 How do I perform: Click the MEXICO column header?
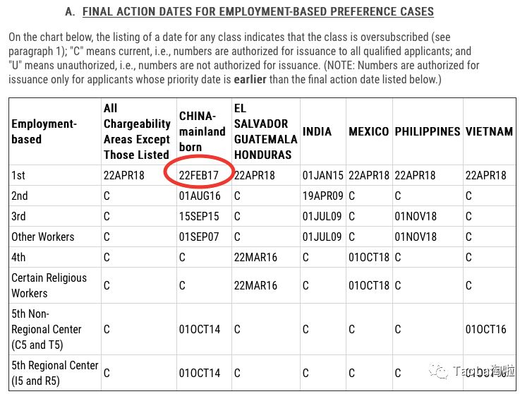pos(368,132)
